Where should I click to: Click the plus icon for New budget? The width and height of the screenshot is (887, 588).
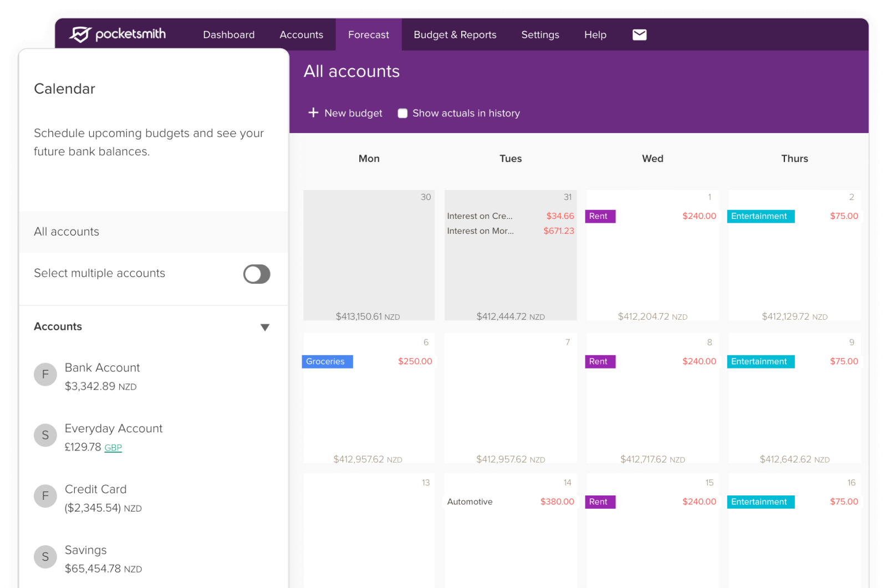pos(313,113)
